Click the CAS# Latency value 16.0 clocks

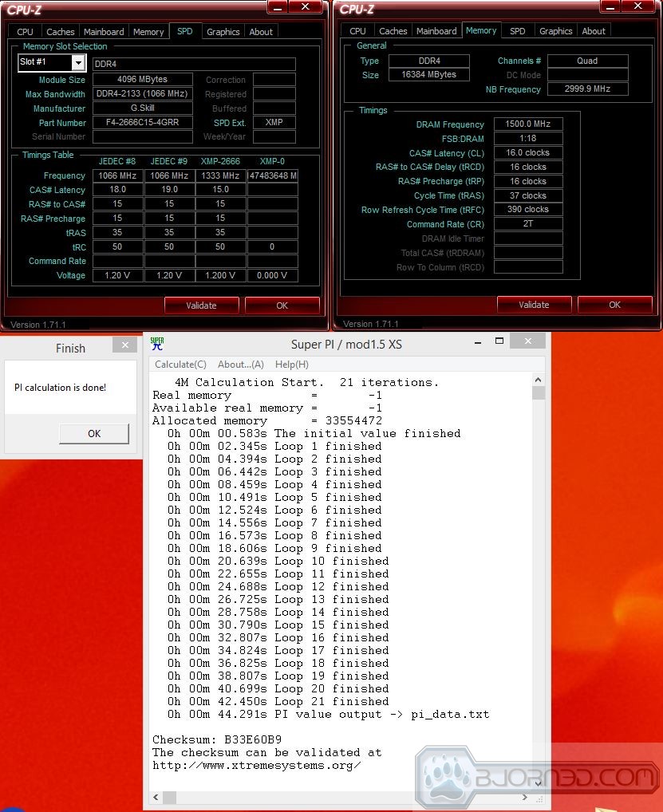pos(528,153)
